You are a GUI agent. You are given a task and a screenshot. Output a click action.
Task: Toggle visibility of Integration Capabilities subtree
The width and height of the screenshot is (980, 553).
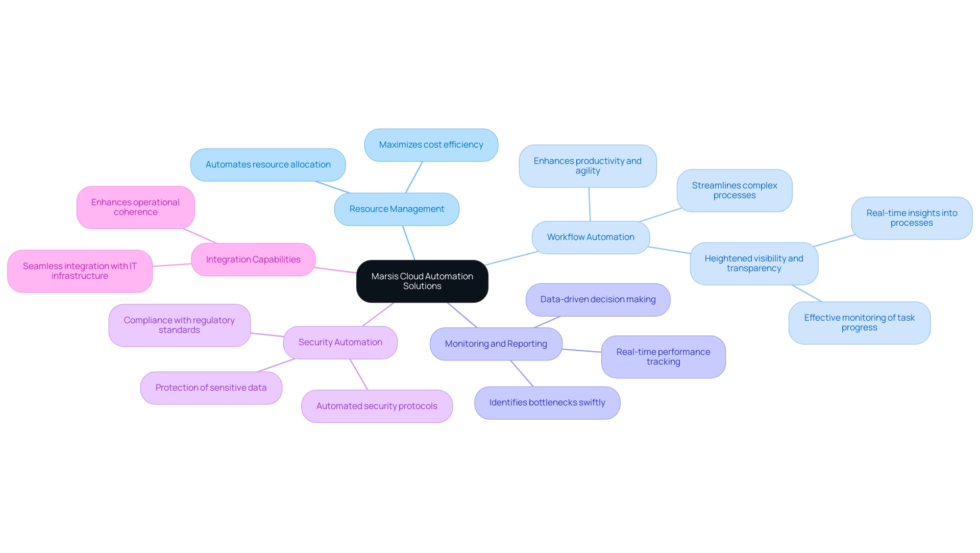coord(252,259)
